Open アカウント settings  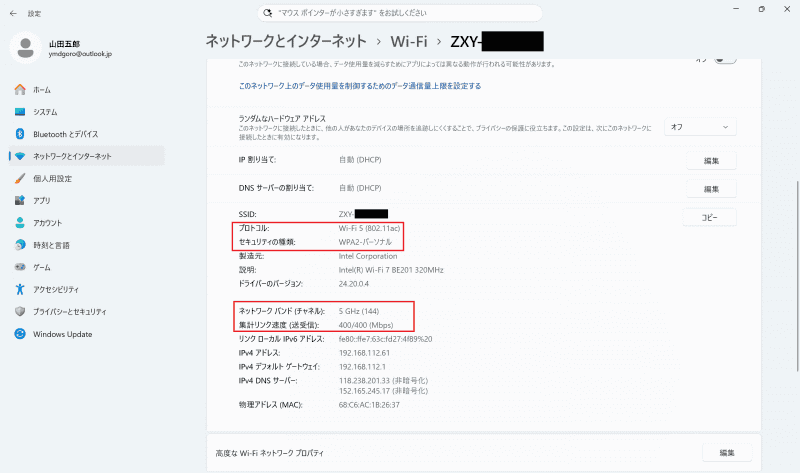(x=87, y=223)
